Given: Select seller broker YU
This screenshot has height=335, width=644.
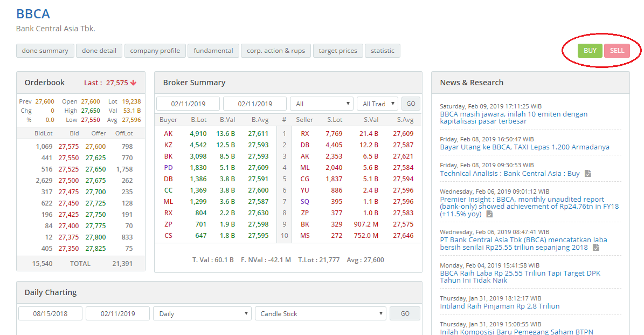Looking at the screenshot, I should click(304, 190).
